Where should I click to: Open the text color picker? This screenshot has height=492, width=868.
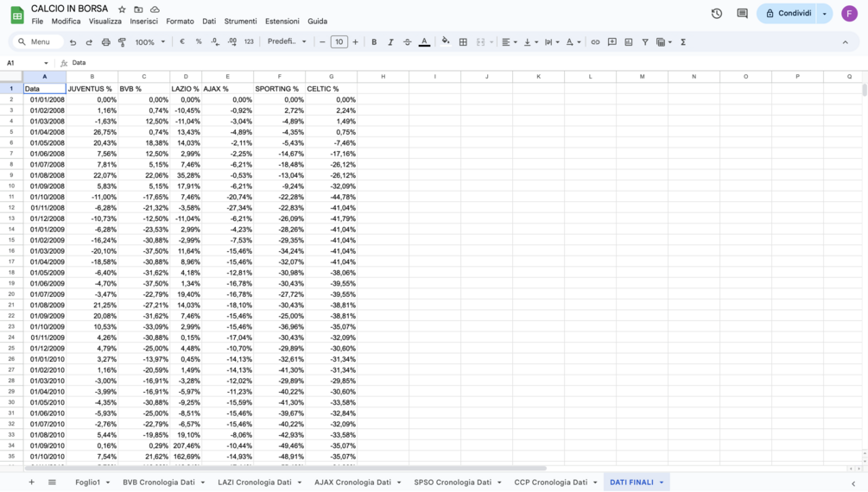[x=424, y=42]
